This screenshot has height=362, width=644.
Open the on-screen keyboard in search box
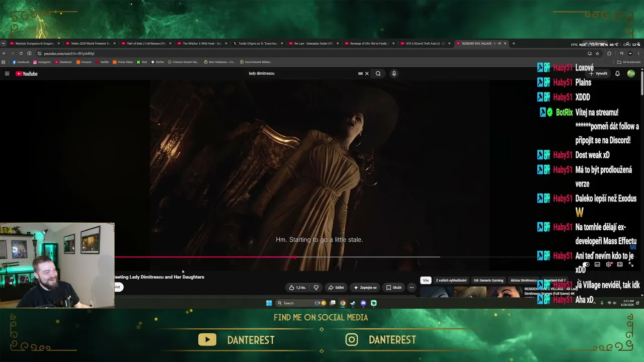pos(360,73)
